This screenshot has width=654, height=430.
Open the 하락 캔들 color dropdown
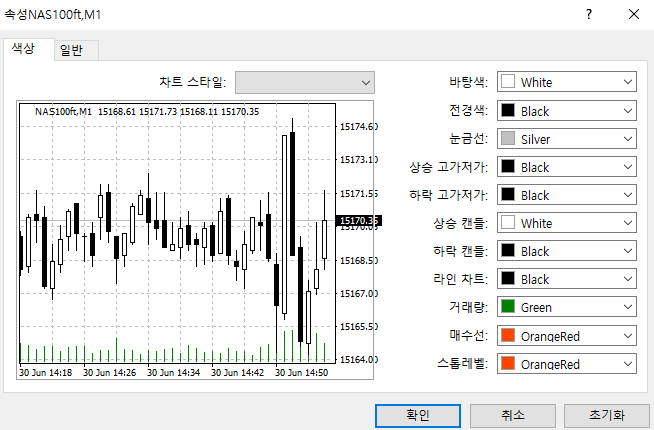tap(566, 251)
